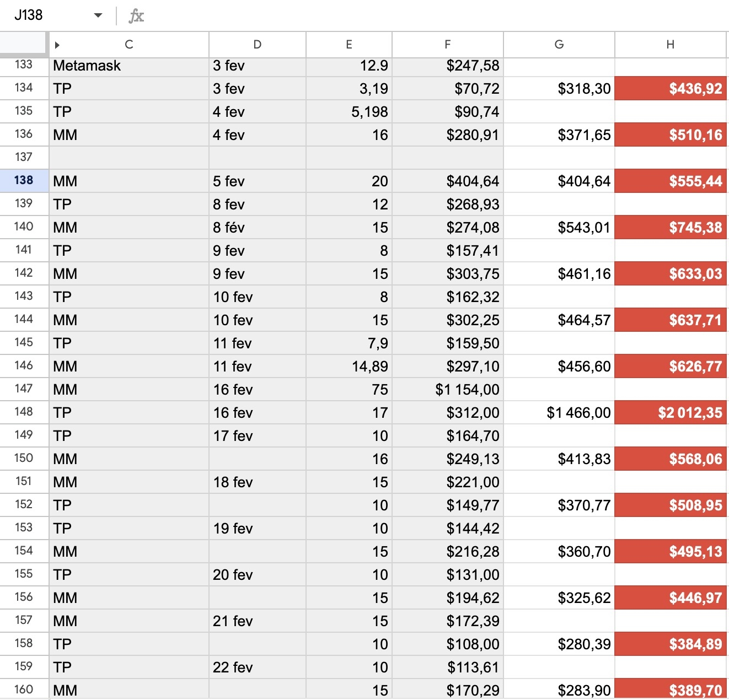Click the fx function icon

(136, 16)
